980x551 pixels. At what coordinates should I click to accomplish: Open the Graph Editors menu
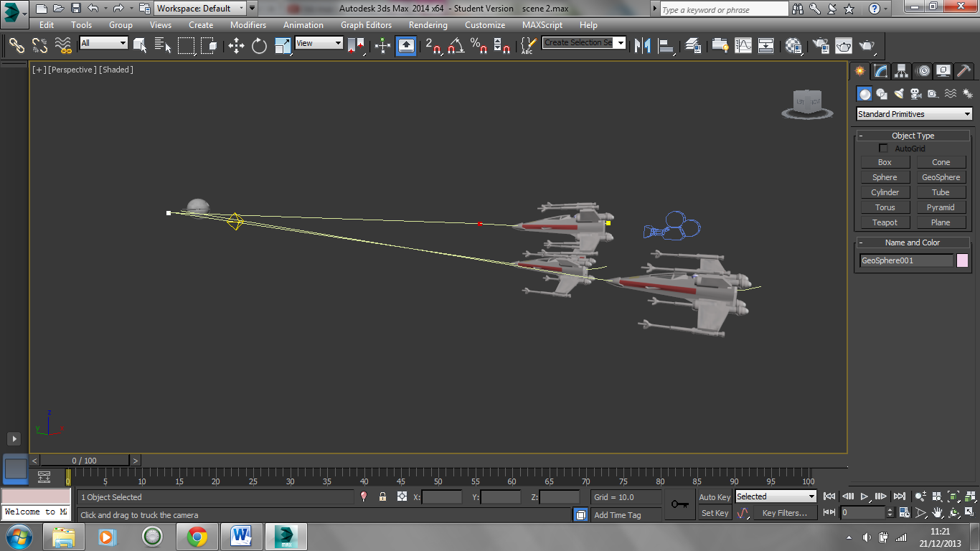point(367,25)
